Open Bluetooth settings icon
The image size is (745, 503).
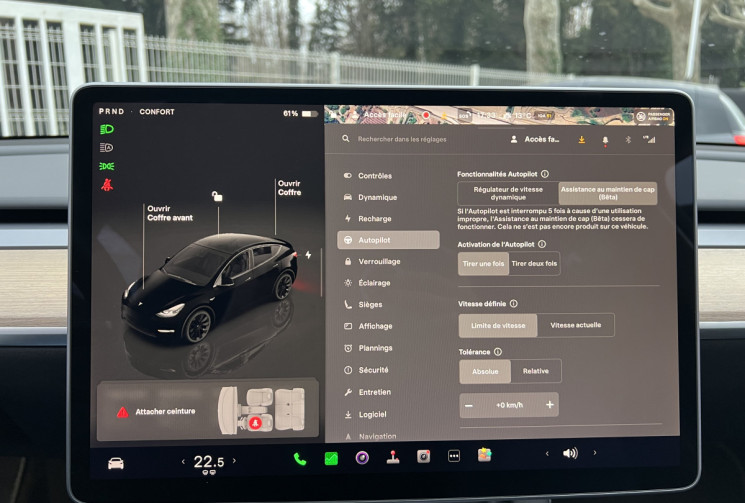tap(628, 140)
